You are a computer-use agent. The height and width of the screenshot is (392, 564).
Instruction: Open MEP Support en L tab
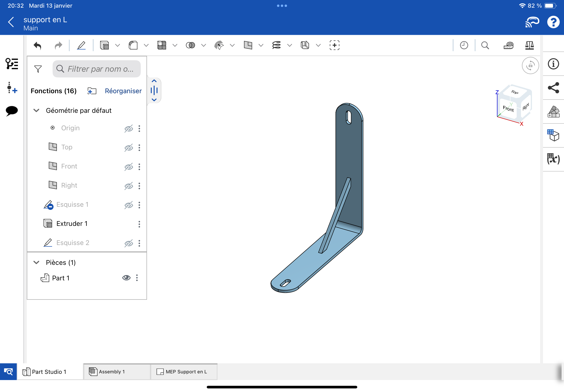pos(186,372)
